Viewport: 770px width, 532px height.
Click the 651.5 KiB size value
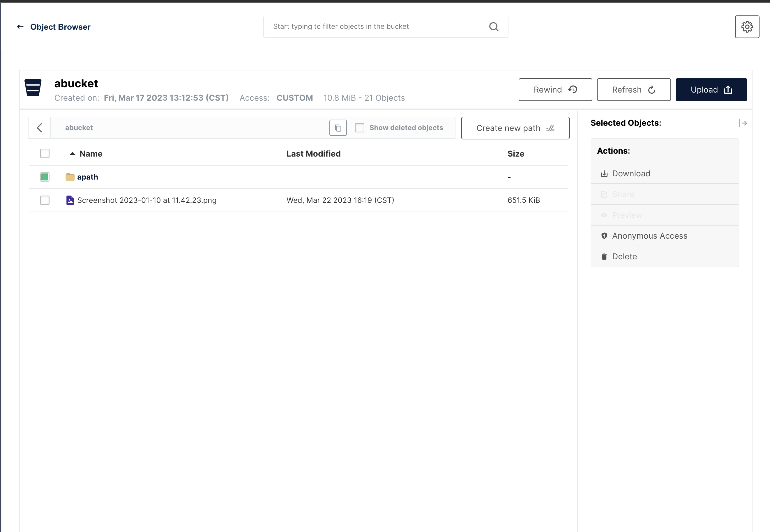coord(524,200)
